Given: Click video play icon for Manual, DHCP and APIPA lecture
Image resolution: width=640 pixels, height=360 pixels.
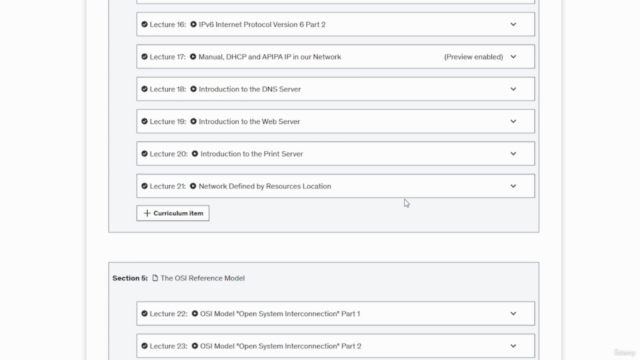Looking at the screenshot, I should click(x=193, y=57).
